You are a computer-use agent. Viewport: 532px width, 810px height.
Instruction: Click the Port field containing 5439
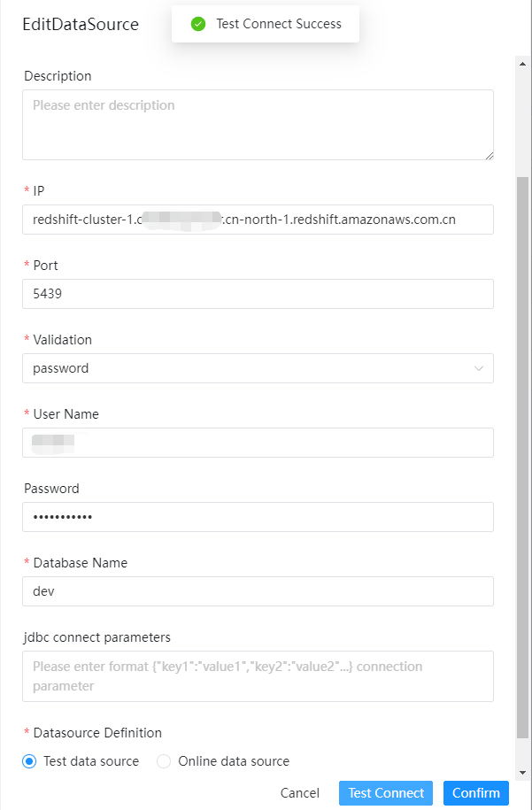[257, 294]
